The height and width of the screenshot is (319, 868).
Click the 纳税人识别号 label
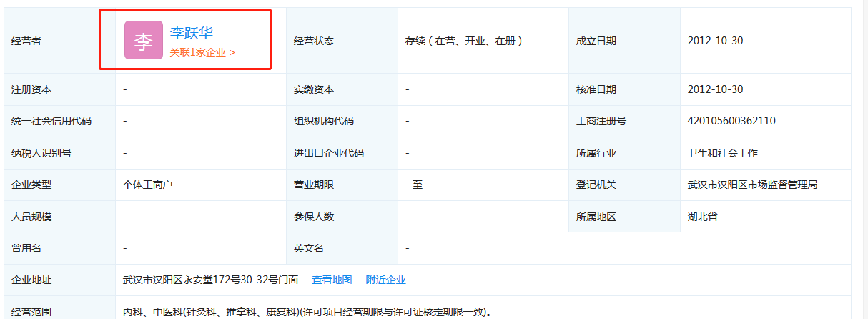pyautogui.click(x=41, y=153)
